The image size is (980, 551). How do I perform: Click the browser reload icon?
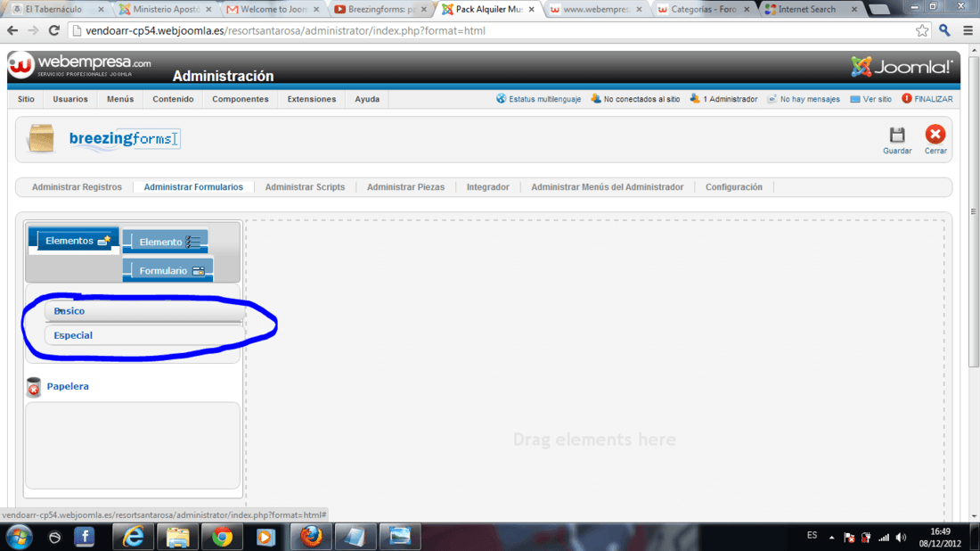pos(54,30)
